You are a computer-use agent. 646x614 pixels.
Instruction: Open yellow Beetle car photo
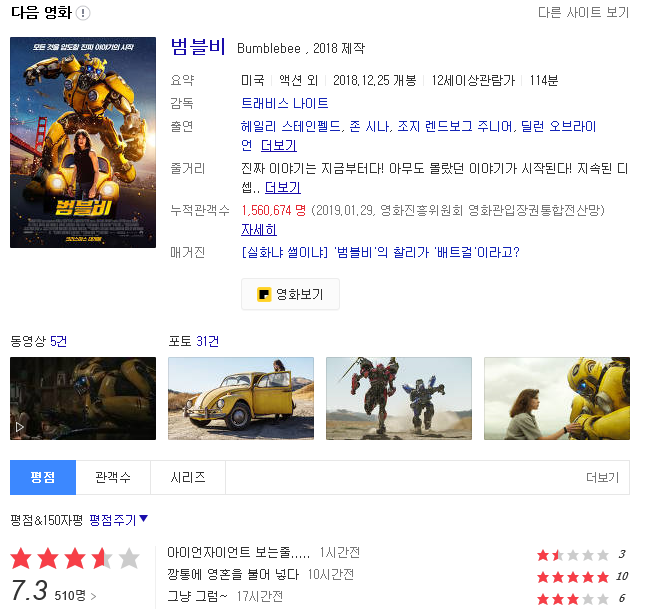click(241, 398)
